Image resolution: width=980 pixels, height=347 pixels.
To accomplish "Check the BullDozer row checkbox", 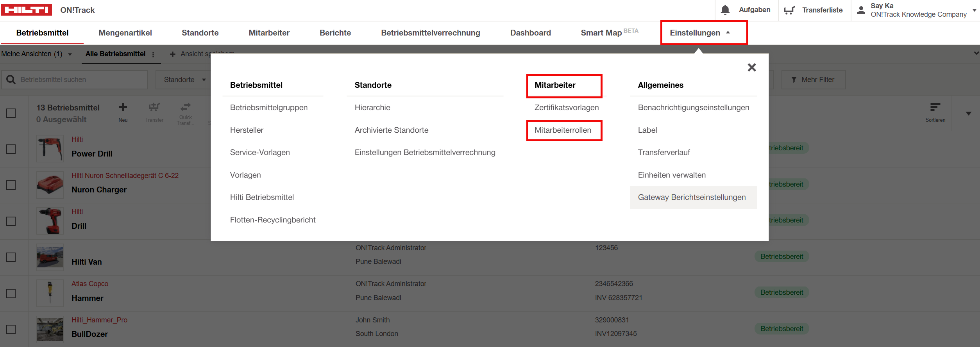I will (x=11, y=329).
